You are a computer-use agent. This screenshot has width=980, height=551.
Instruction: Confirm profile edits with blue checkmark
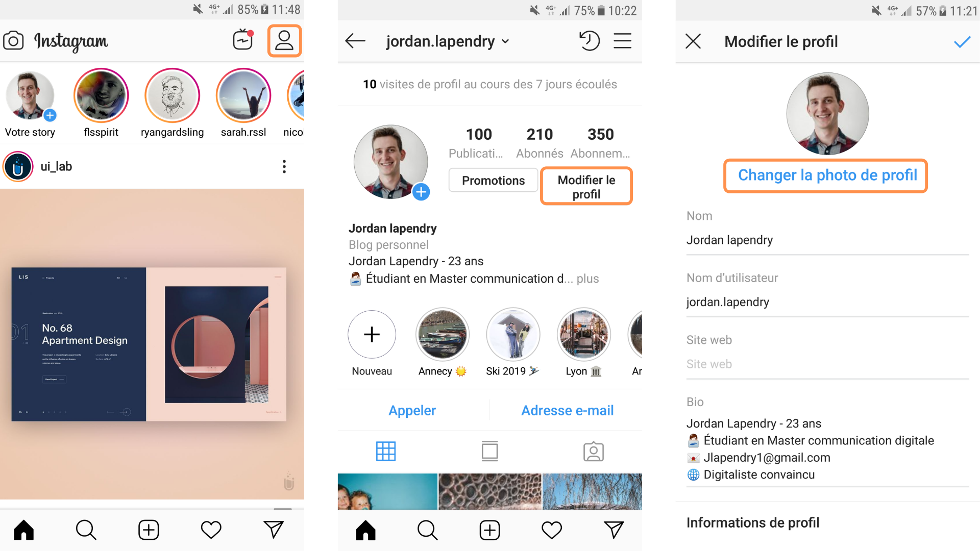[x=962, y=42]
